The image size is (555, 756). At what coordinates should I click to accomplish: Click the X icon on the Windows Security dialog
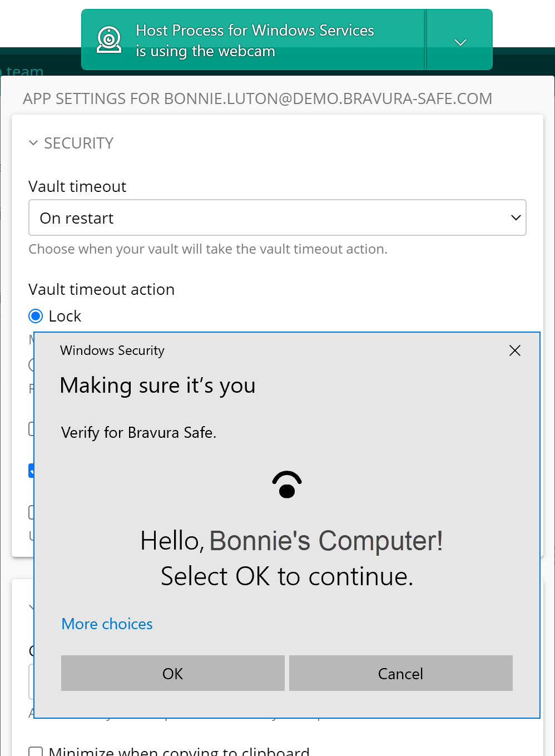tap(514, 350)
